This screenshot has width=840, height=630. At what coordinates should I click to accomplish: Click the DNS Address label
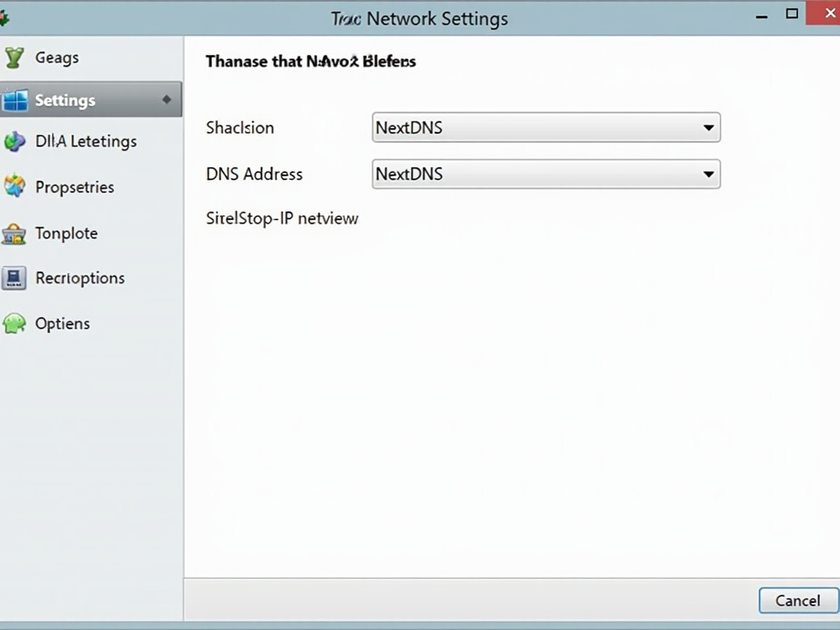pos(254,174)
